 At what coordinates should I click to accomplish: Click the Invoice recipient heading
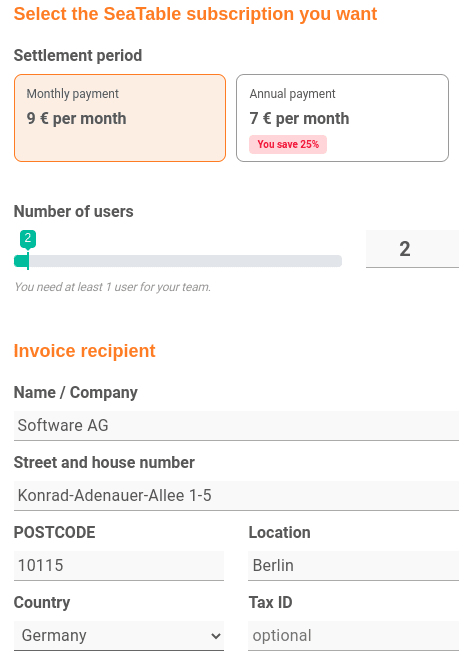pos(85,351)
